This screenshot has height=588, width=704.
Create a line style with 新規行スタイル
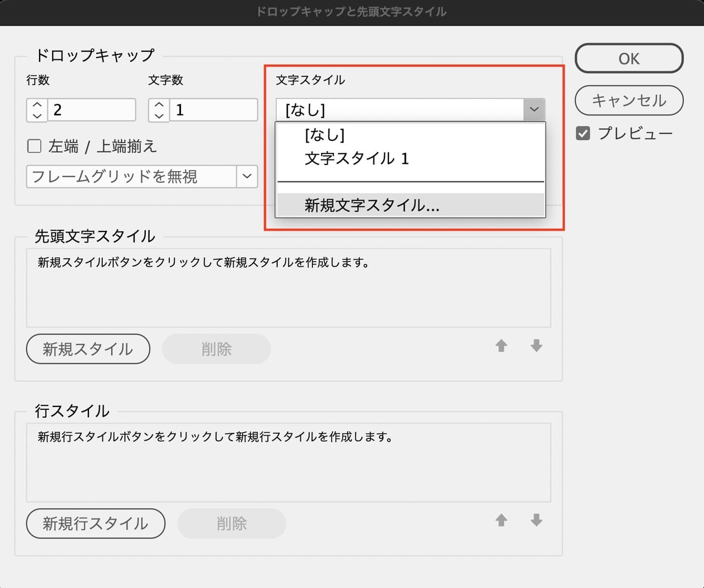pyautogui.click(x=95, y=524)
